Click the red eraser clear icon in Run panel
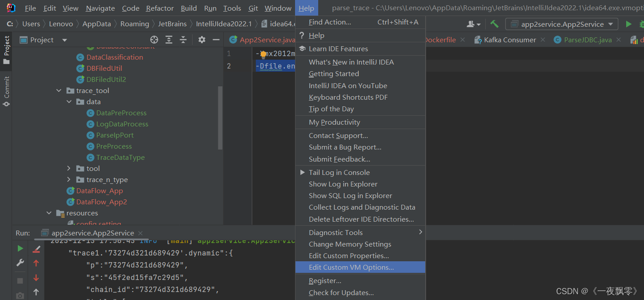This screenshot has width=644, height=300. (36, 249)
